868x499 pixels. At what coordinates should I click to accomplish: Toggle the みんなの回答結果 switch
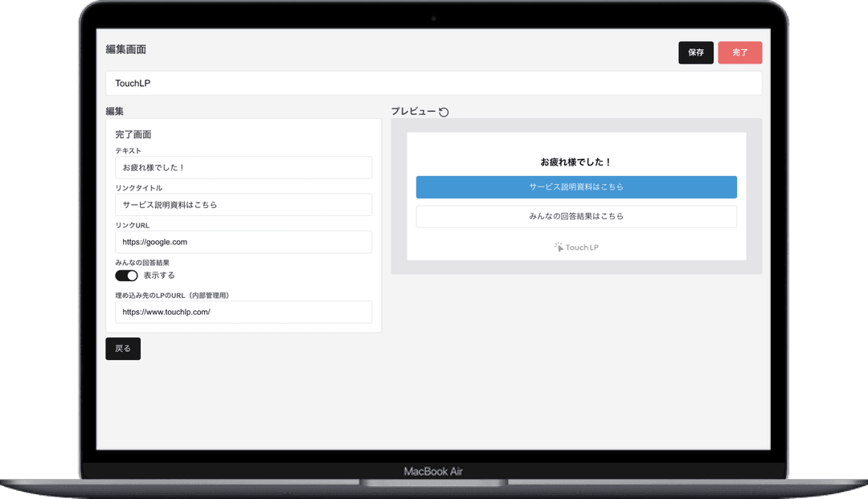pos(126,276)
